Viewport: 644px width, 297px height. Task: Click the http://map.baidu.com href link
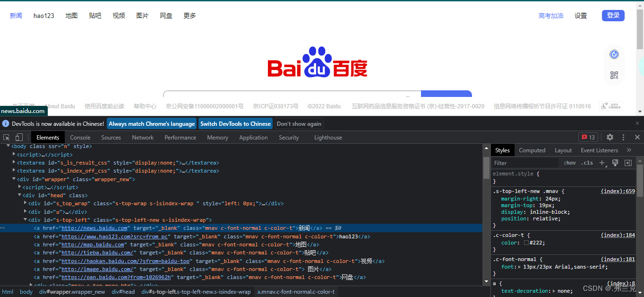point(93,245)
